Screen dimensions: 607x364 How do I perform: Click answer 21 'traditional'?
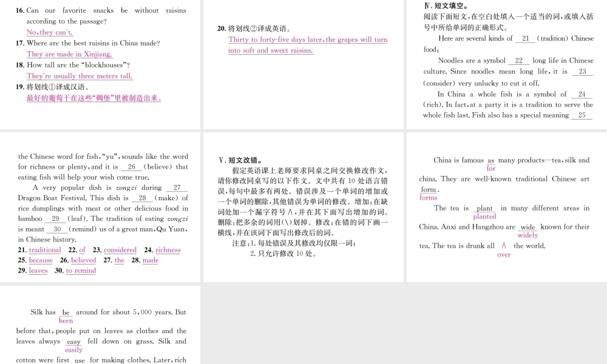(x=45, y=250)
